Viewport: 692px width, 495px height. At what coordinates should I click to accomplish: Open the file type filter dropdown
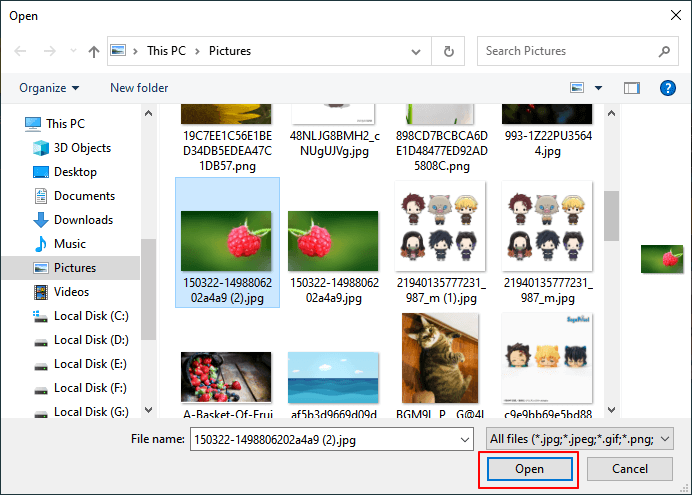tap(580, 439)
